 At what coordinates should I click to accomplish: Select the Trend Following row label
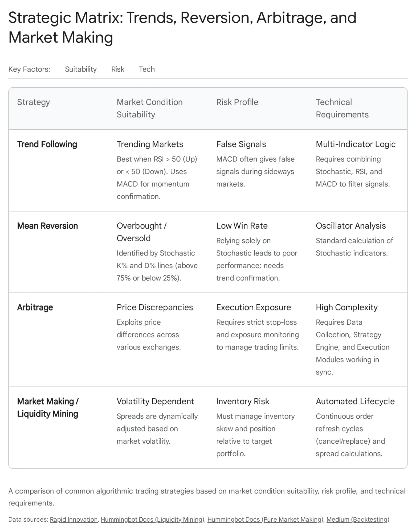click(47, 144)
